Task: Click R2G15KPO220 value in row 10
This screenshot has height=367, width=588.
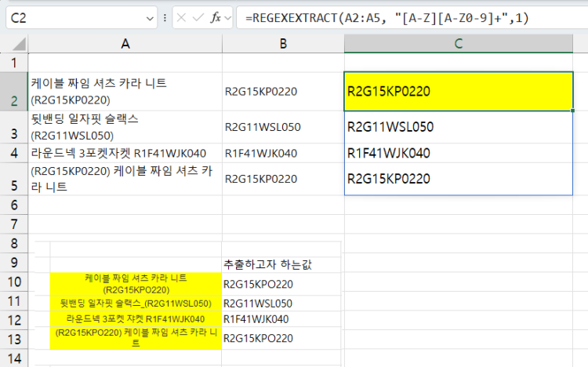Action: point(258,285)
